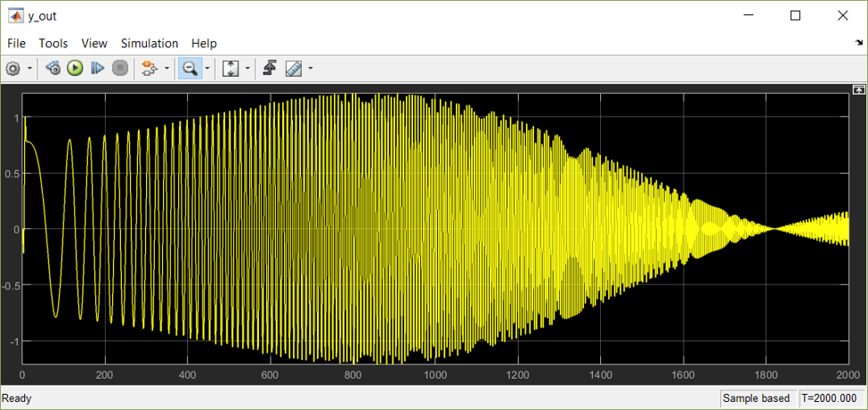Expand the dropdown next to the block diagram icon
Viewport: 868px width, 410px height.
[166, 69]
